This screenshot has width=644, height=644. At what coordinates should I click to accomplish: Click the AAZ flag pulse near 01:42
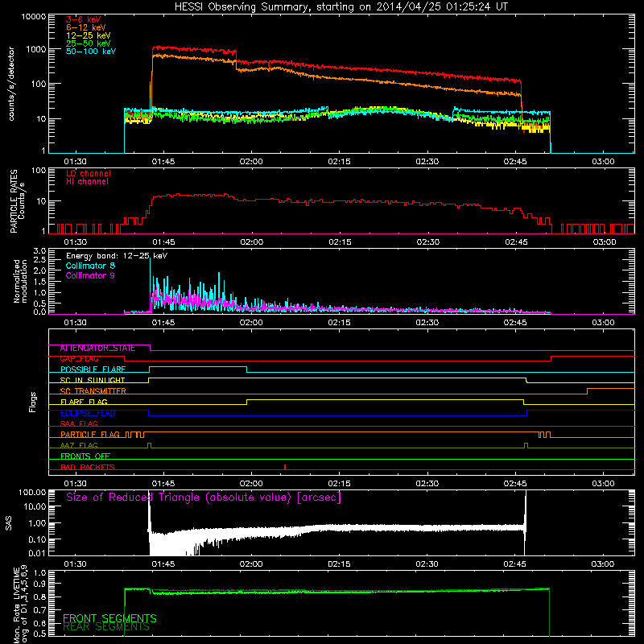pos(149,446)
